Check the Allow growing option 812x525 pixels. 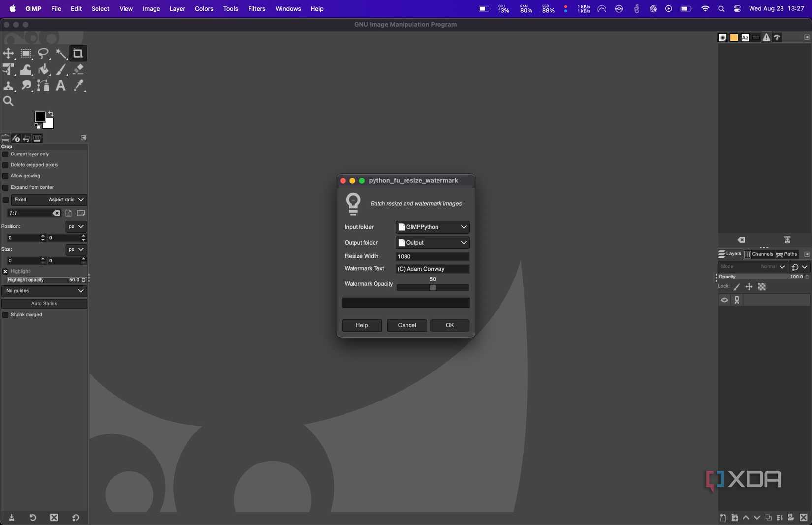[5, 176]
